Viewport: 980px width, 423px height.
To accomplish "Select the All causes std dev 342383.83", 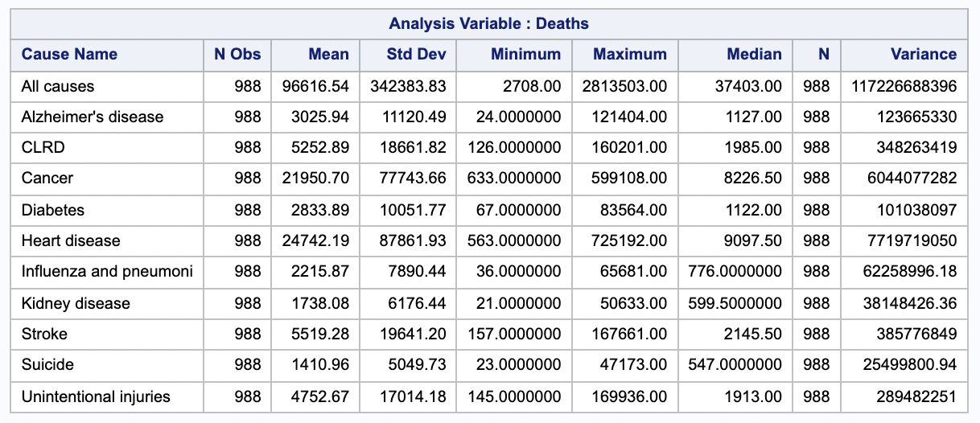I will coord(408,86).
